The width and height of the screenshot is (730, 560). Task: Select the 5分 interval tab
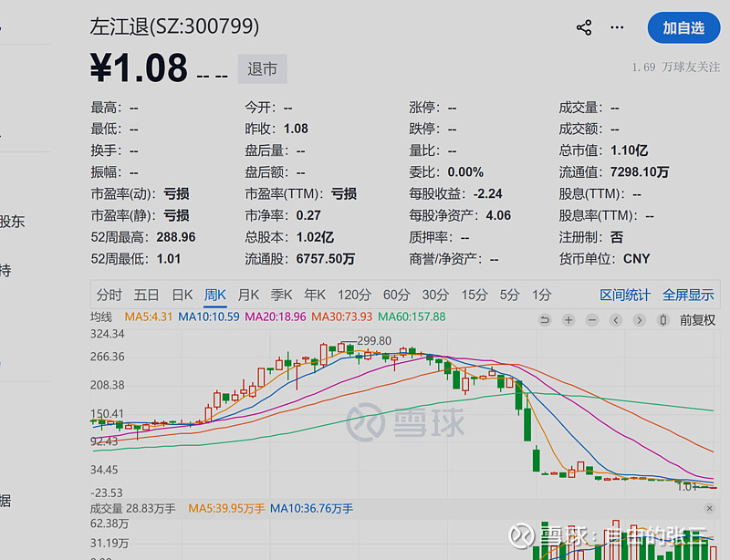(509, 295)
